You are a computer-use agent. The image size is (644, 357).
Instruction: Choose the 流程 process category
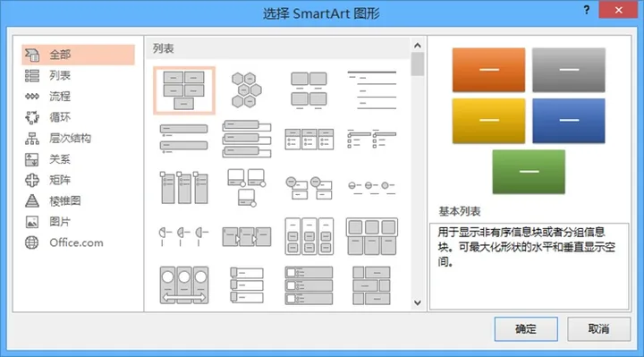(78, 97)
